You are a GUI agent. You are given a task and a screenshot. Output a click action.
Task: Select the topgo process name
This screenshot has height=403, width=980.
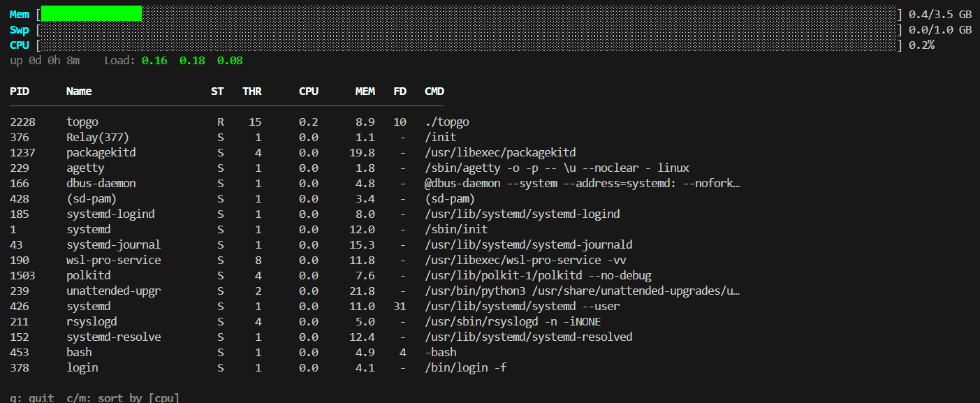(82, 122)
